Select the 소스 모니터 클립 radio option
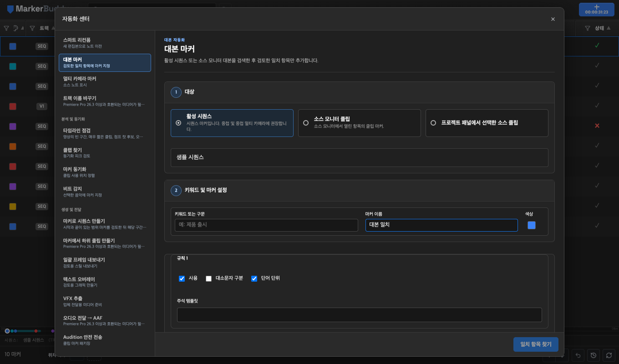 pyautogui.click(x=360, y=123)
